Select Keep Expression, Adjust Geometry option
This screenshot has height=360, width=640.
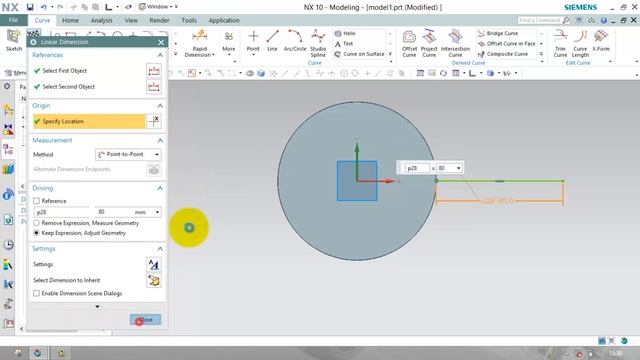pyautogui.click(x=36, y=233)
